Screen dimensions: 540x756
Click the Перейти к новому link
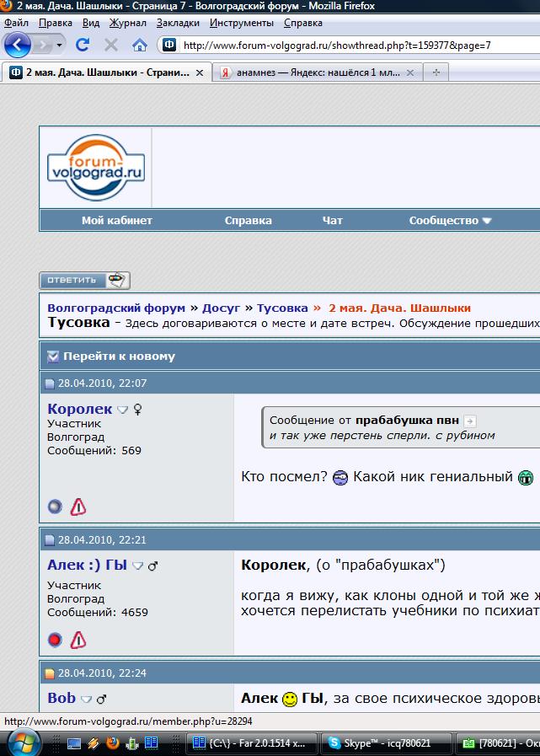click(118, 356)
